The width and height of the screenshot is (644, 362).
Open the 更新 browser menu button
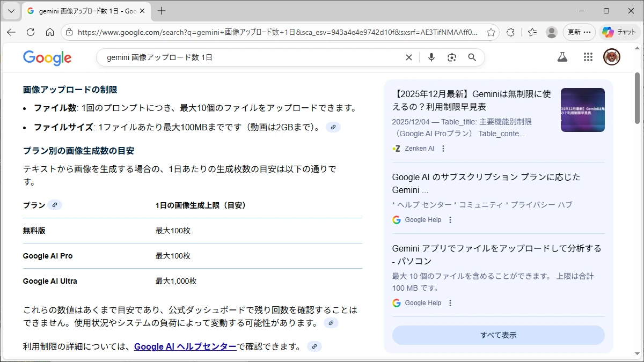pyautogui.click(x=579, y=32)
